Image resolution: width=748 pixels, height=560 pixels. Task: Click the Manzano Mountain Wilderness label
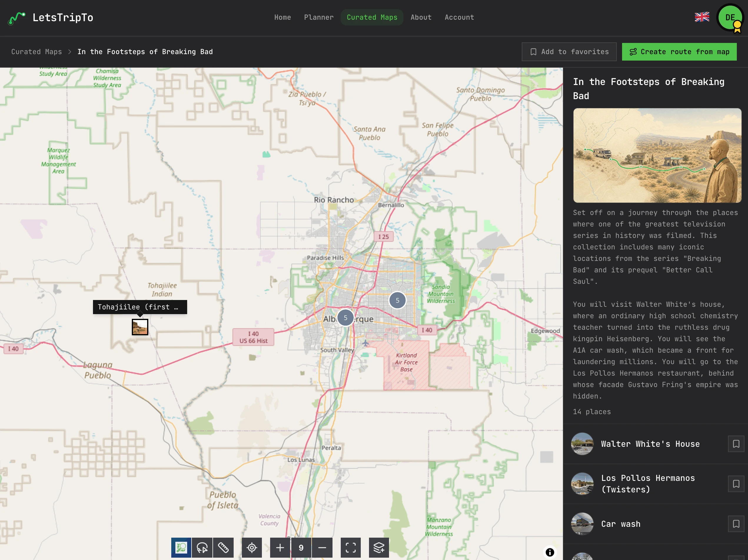tap(439, 527)
